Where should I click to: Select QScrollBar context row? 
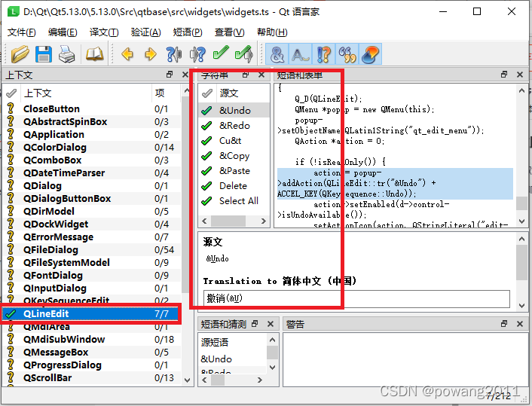pyautogui.click(x=92, y=378)
